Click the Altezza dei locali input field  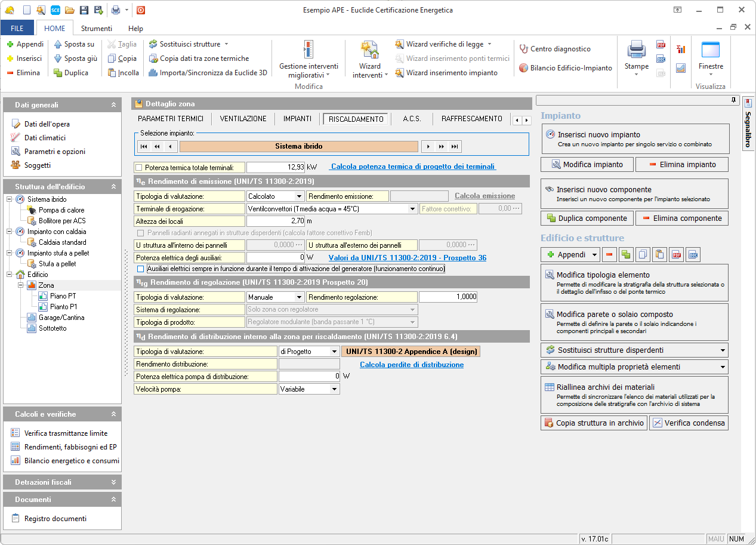click(276, 221)
